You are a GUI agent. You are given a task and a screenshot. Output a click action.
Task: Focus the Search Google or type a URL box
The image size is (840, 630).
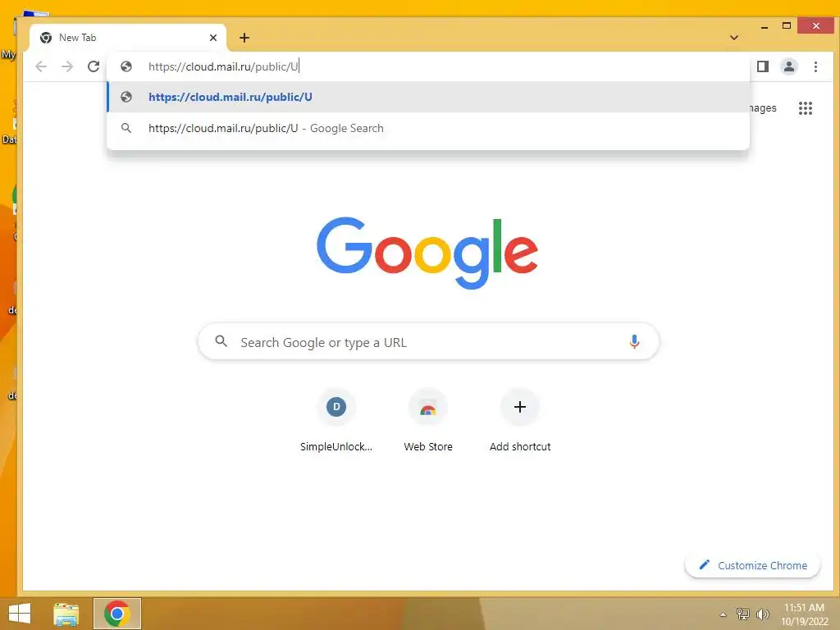[428, 342]
